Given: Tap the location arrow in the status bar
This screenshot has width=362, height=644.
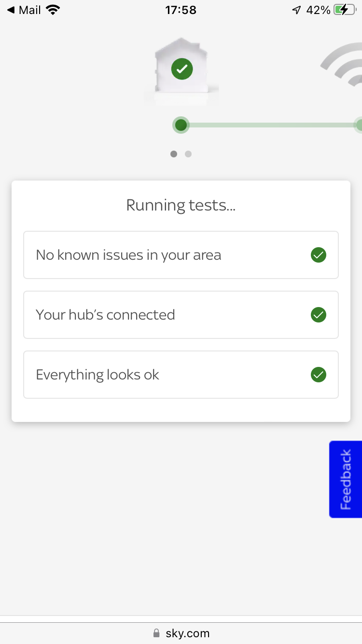Looking at the screenshot, I should (296, 10).
